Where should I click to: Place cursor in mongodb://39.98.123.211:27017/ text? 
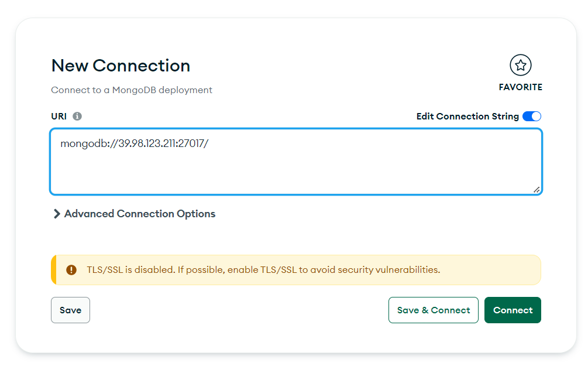point(134,143)
